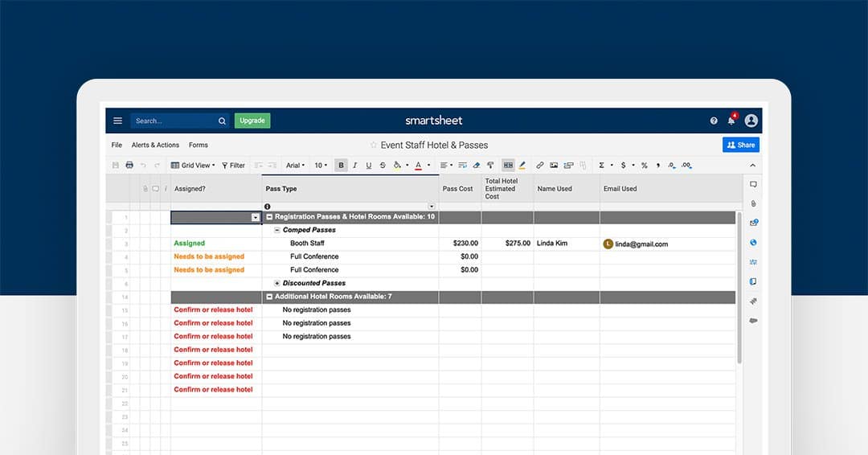The width and height of the screenshot is (868, 455).
Task: Click the print icon in toolbar
Action: [129, 166]
